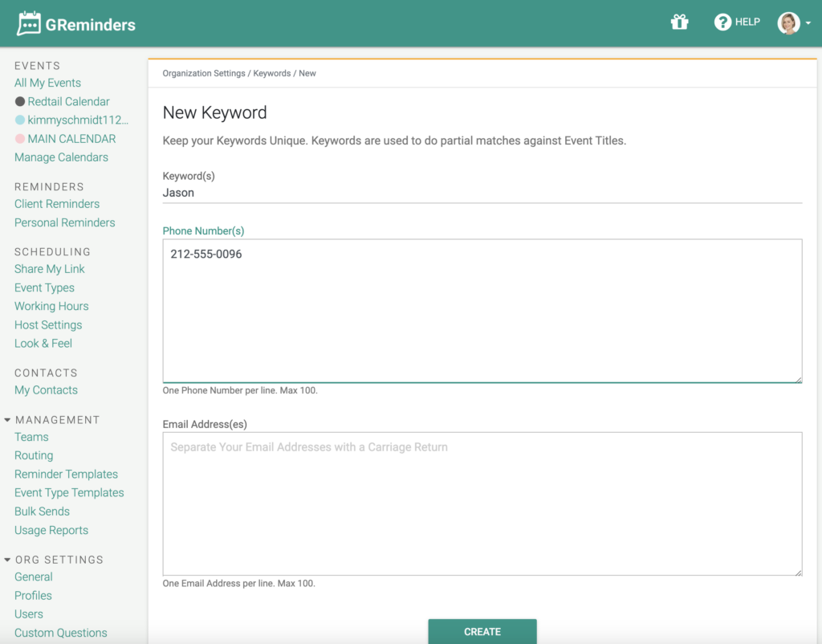Open Event Types
This screenshot has height=644, width=822.
click(x=45, y=288)
